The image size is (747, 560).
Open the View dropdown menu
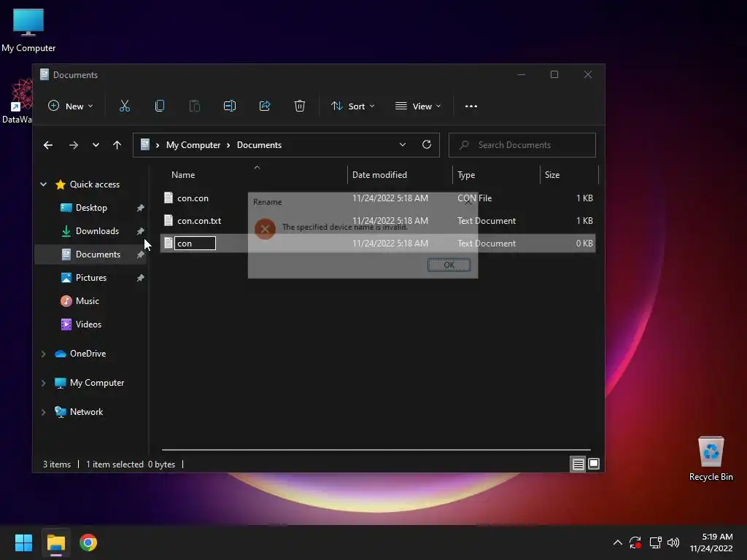pos(418,106)
